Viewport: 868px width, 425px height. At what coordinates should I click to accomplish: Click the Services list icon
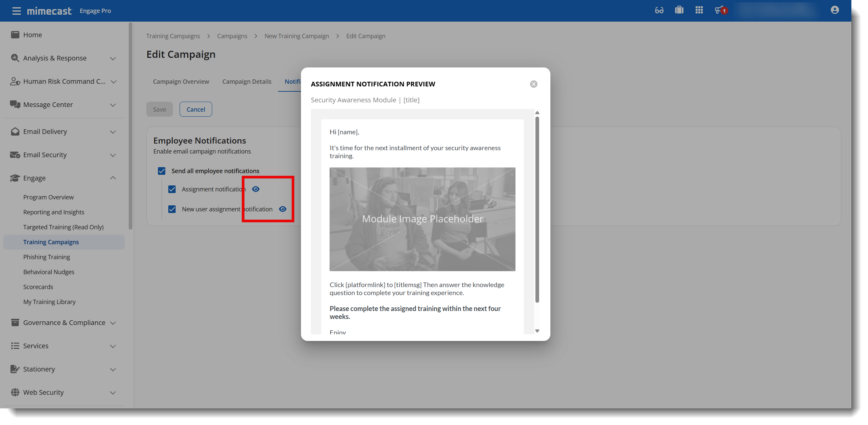tap(15, 346)
